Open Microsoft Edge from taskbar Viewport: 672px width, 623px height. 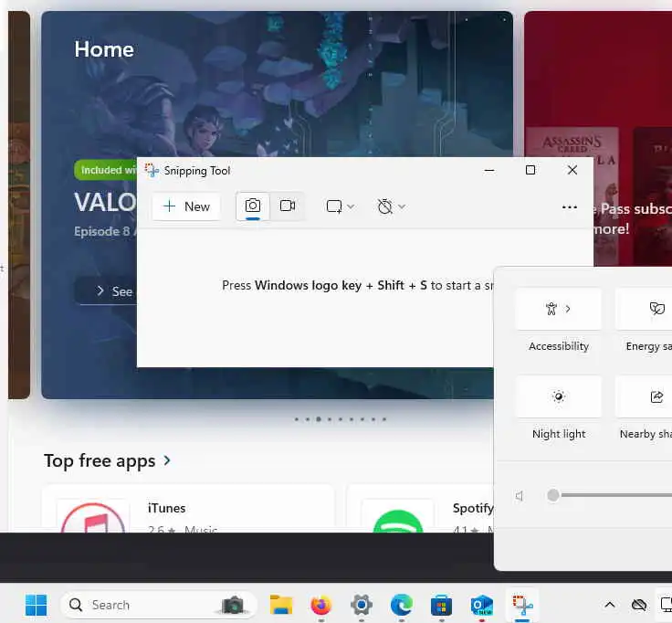tap(402, 605)
